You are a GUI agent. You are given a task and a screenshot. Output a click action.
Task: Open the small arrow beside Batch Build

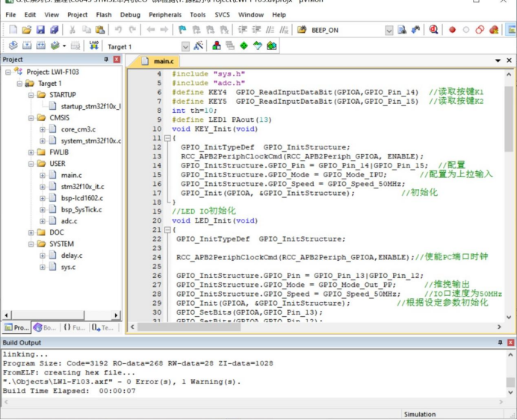[x=64, y=46]
